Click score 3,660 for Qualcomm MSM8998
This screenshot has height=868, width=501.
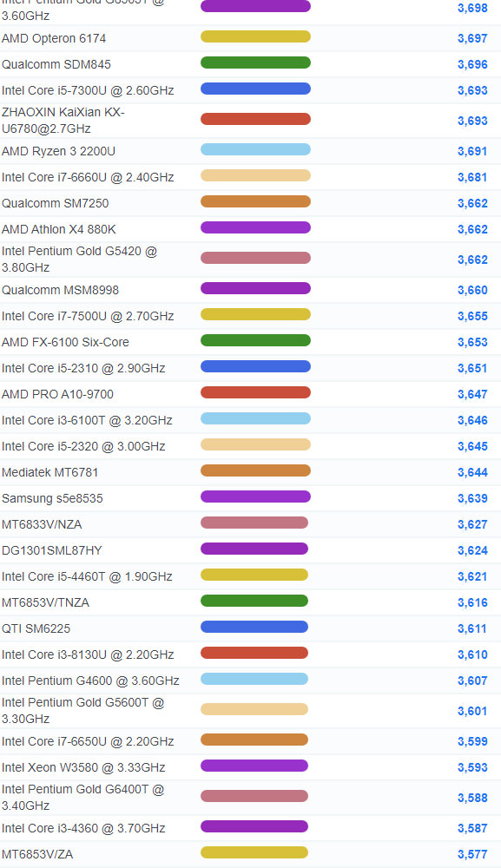[x=472, y=290]
